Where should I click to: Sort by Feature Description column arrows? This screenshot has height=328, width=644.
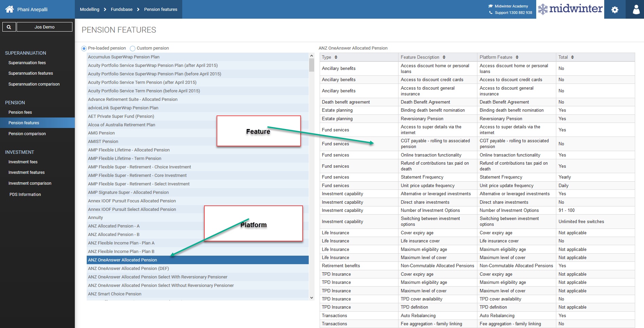click(444, 57)
